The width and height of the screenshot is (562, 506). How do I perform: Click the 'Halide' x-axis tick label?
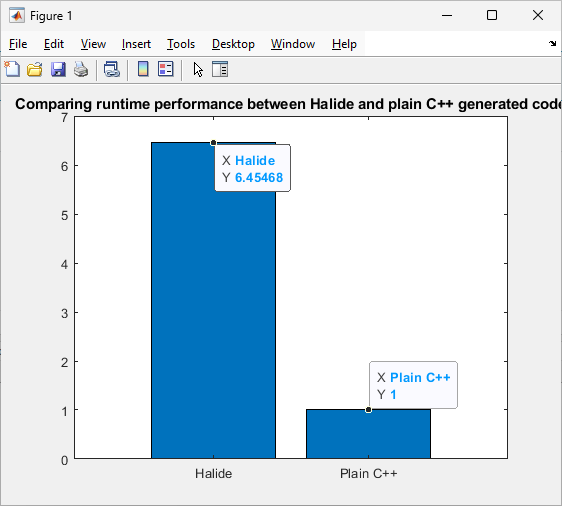click(x=214, y=474)
